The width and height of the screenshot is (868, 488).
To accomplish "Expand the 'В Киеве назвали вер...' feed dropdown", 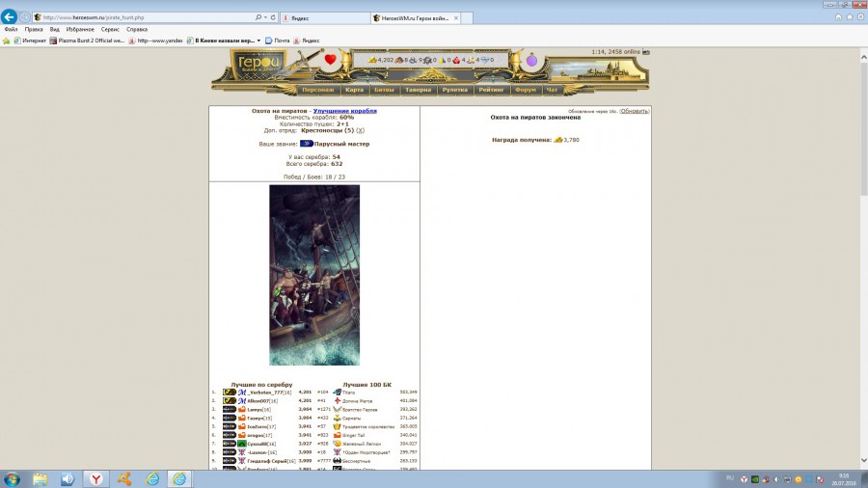I will 258,41.
